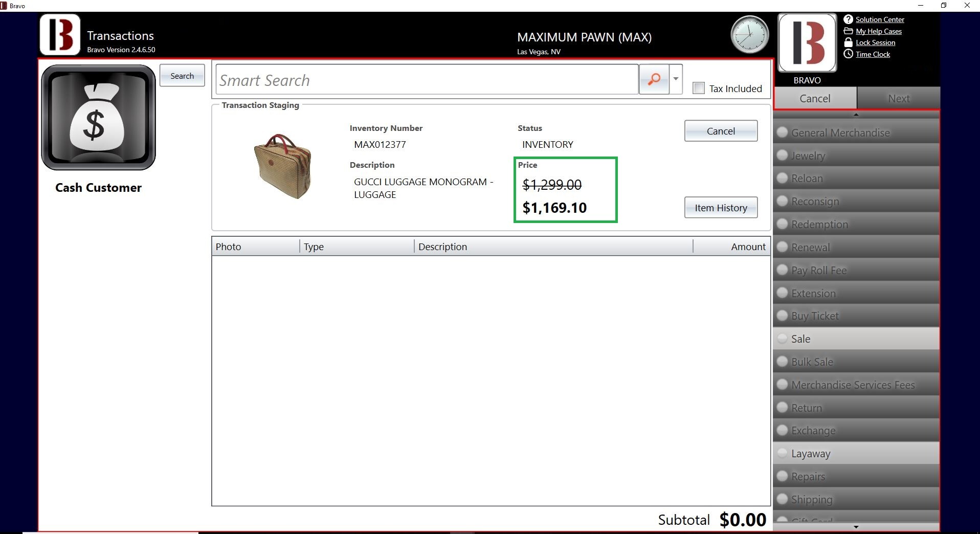Click the My Help Cases folder icon

848,31
